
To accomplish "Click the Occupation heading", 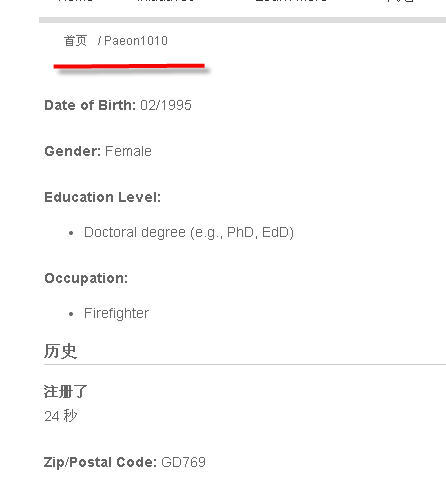I will coord(86,278).
